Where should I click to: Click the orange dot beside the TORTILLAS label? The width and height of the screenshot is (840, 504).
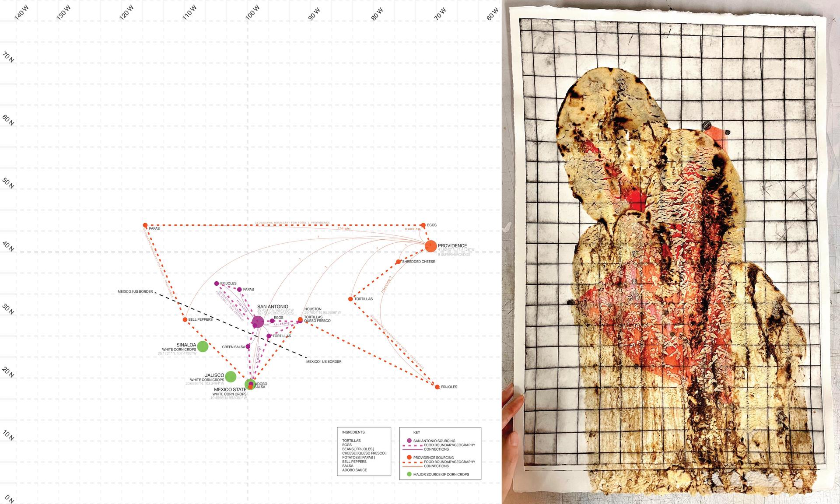click(x=350, y=299)
